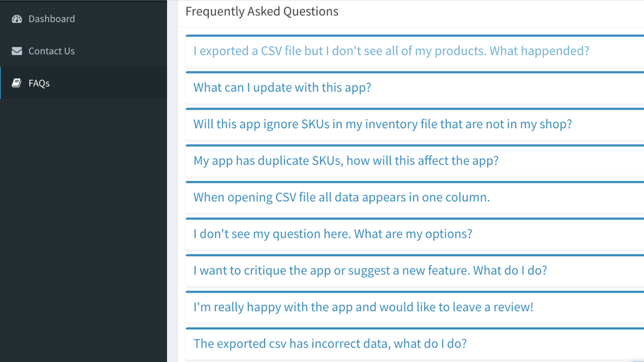Open the question about ignoring SKUs
The image size is (644, 362).
click(x=382, y=124)
